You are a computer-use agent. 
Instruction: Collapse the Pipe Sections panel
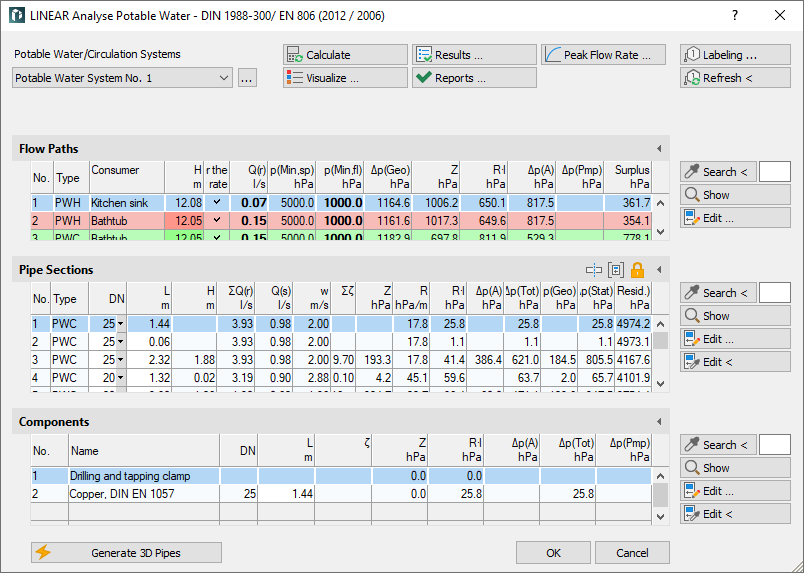pyautogui.click(x=659, y=270)
